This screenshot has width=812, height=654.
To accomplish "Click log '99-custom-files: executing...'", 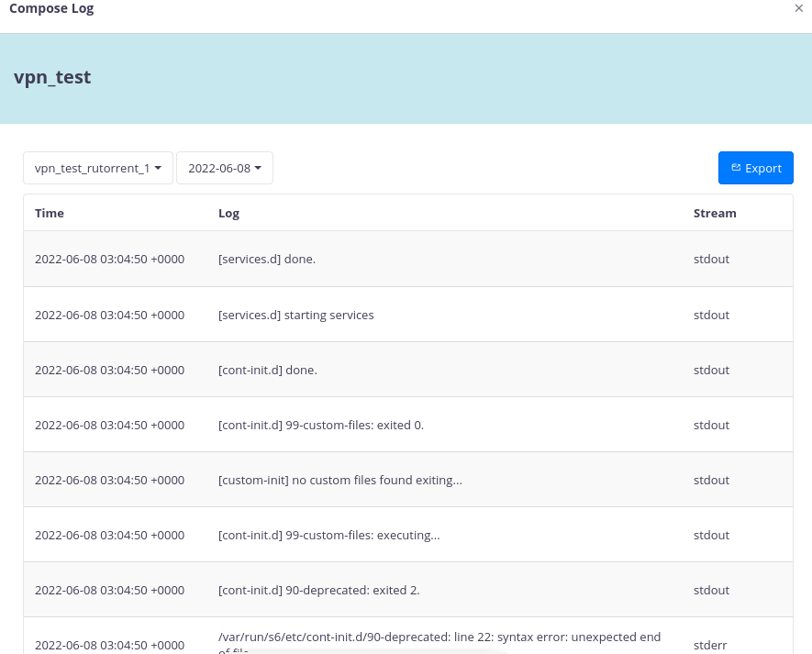I will (328, 535).
